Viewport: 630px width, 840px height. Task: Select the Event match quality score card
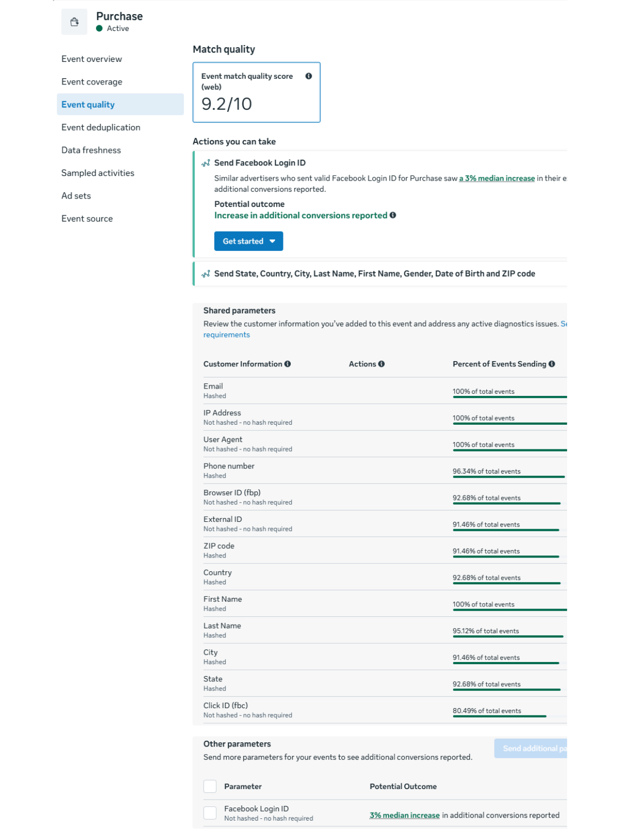tap(257, 92)
